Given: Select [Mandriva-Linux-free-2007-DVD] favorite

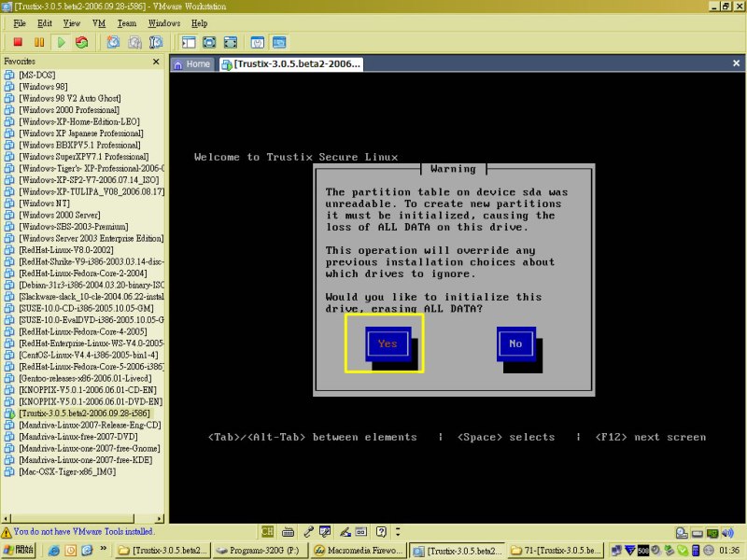Looking at the screenshot, I should point(78,437).
